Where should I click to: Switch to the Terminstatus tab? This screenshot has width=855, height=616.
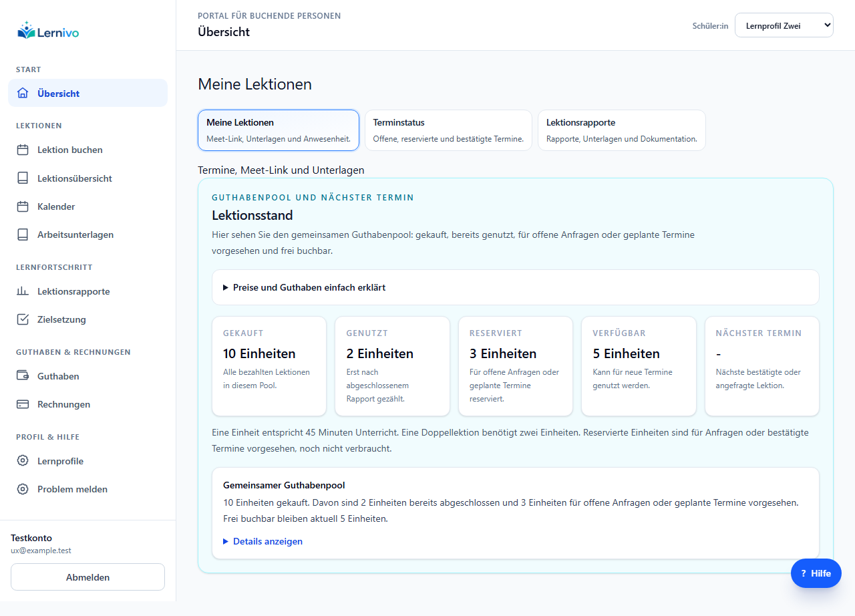click(x=448, y=130)
